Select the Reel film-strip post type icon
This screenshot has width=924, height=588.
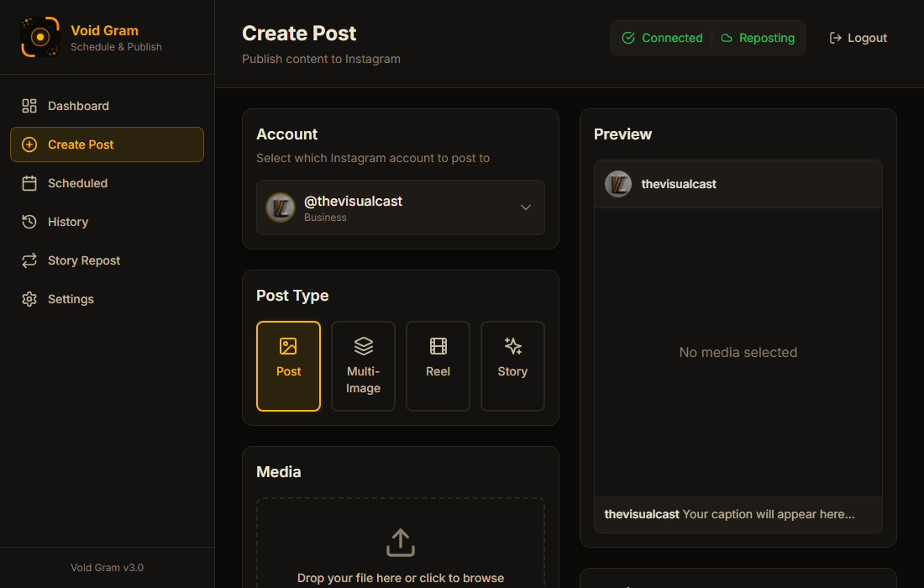click(x=438, y=346)
